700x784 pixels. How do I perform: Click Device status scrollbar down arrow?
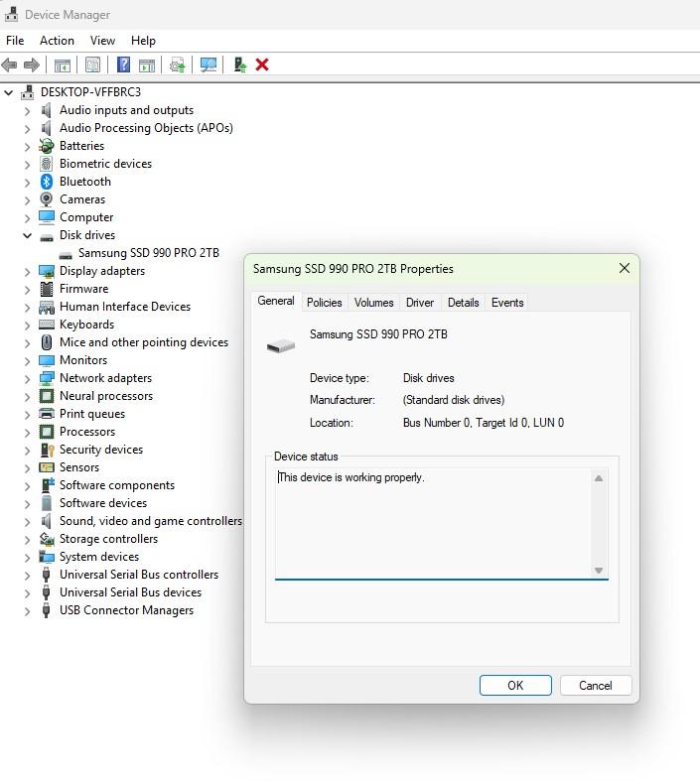599,570
